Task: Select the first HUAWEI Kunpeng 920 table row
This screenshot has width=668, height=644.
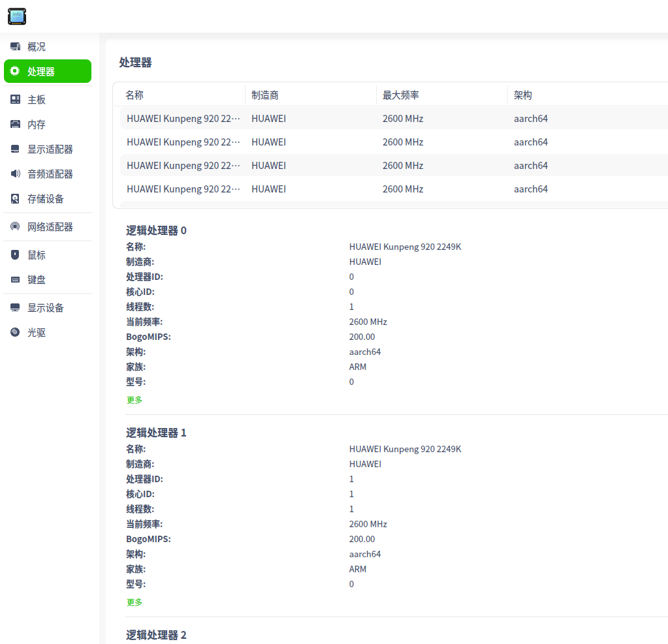Action: [394, 118]
